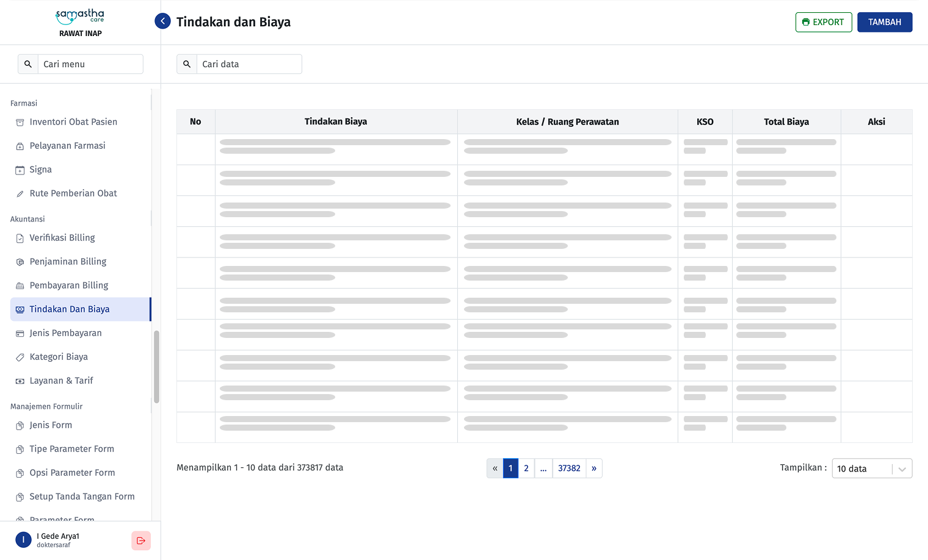Jump to last page 37382
Image resolution: width=928 pixels, height=560 pixels.
pos(569,468)
